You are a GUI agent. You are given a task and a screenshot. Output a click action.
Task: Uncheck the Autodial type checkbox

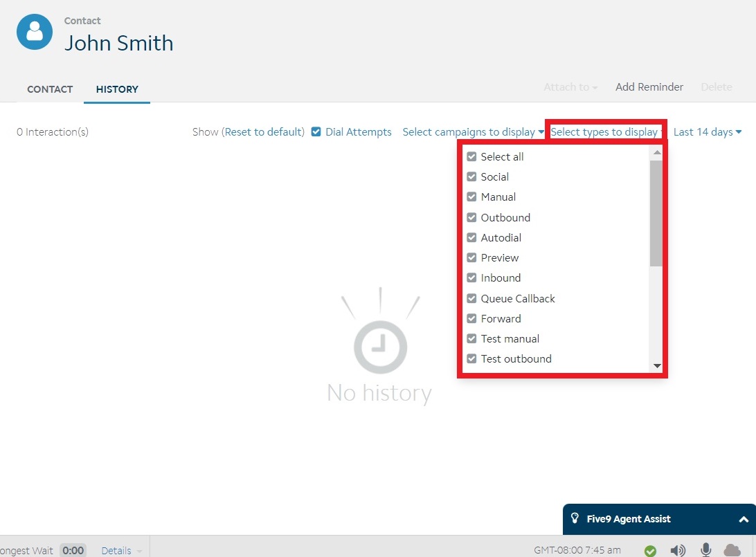click(x=471, y=237)
